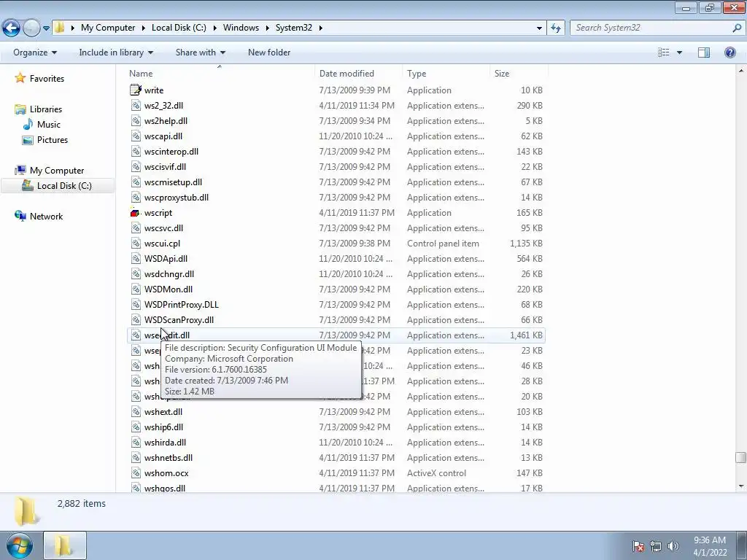This screenshot has height=560, width=747.
Task: Select the wsdchngr.dll file icon
Action: pyautogui.click(x=136, y=274)
